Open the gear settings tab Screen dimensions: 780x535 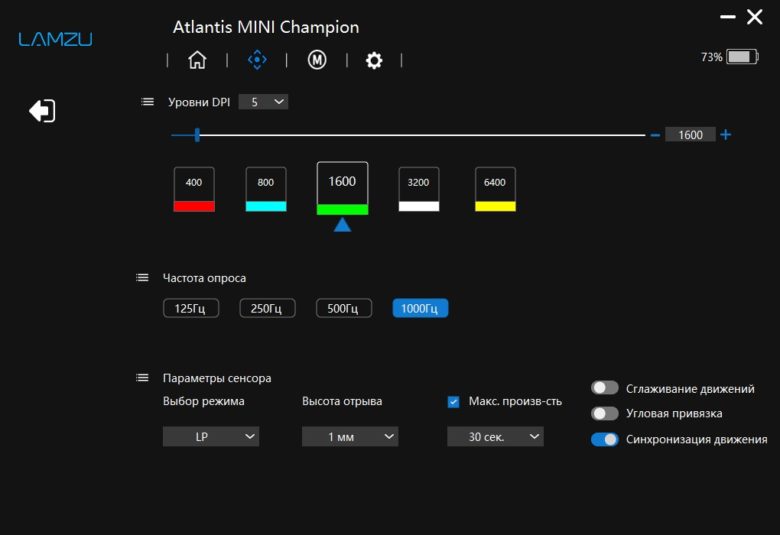(374, 60)
